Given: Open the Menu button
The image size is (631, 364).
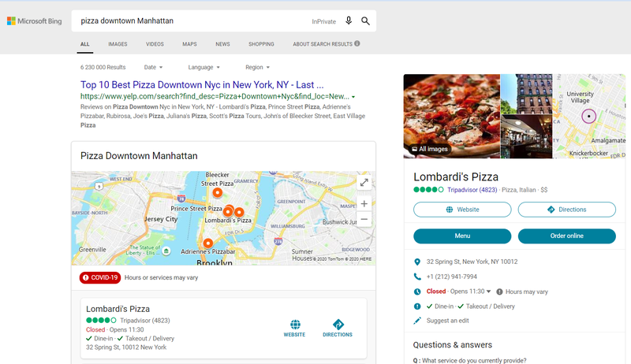Looking at the screenshot, I should [462, 236].
